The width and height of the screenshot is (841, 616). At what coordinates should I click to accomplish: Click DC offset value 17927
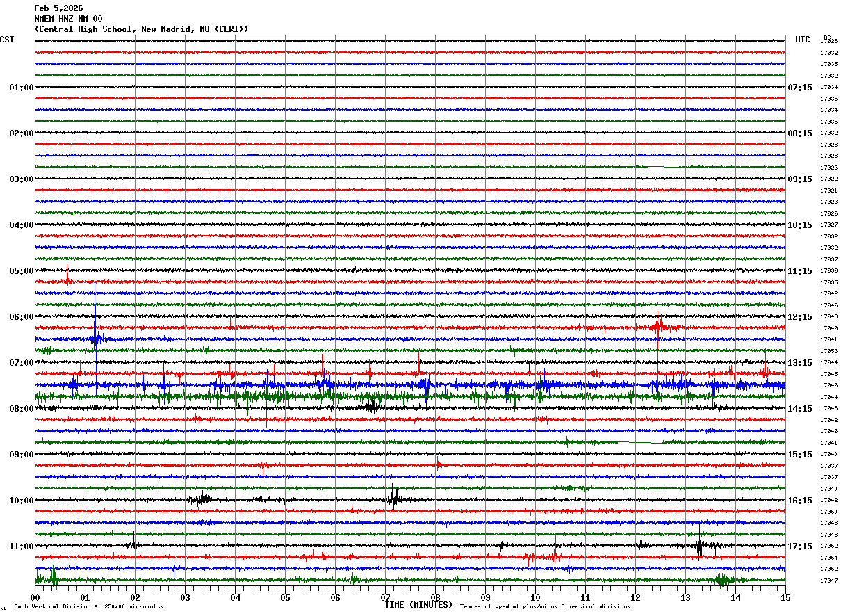pyautogui.click(x=828, y=225)
